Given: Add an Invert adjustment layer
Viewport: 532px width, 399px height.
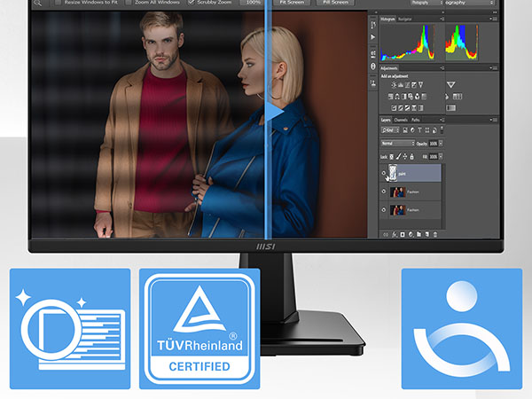Looking at the screenshot, I should [394, 108].
